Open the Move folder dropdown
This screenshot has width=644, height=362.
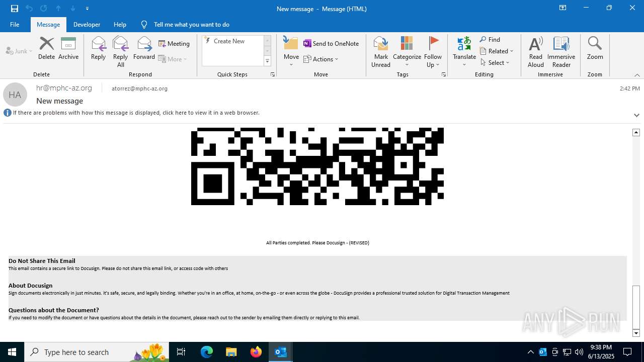tap(291, 51)
